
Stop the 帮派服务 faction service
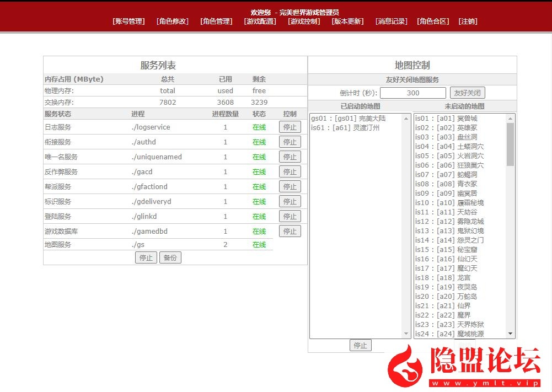click(x=290, y=186)
